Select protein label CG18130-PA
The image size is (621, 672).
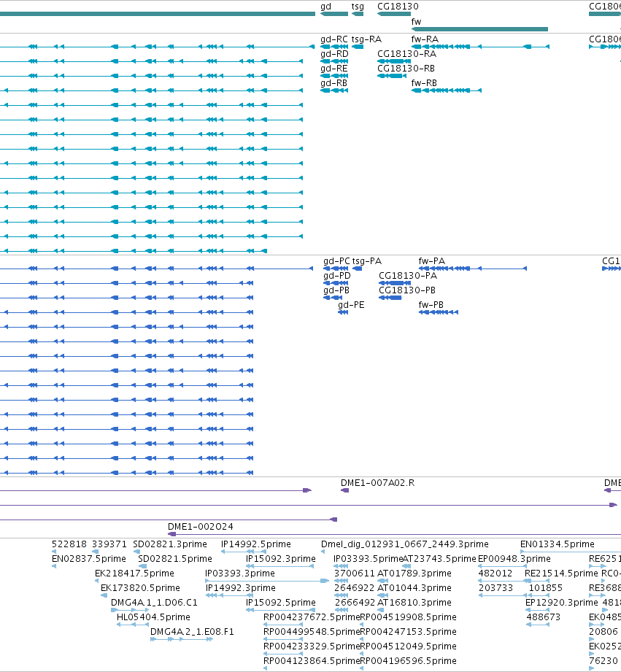tap(408, 276)
